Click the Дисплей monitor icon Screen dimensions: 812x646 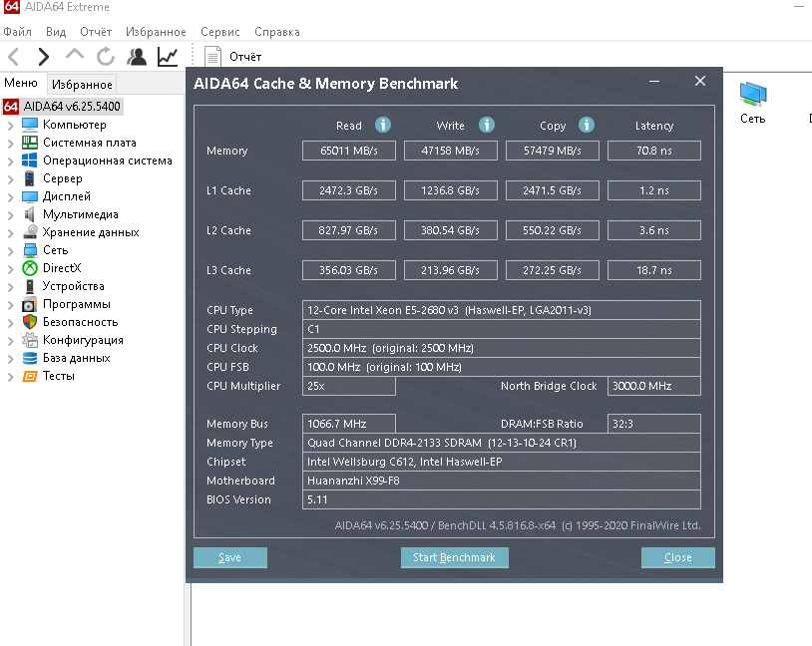point(30,196)
